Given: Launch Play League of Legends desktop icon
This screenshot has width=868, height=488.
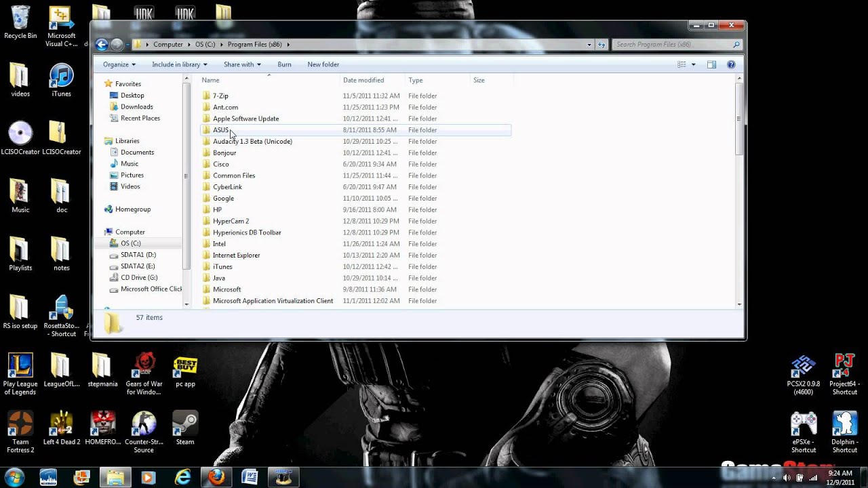Looking at the screenshot, I should coord(20,373).
